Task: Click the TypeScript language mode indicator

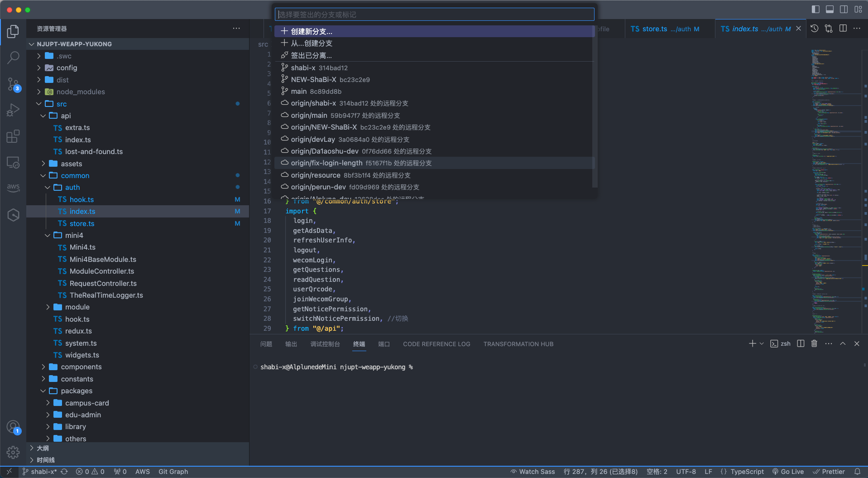Action: (x=747, y=472)
